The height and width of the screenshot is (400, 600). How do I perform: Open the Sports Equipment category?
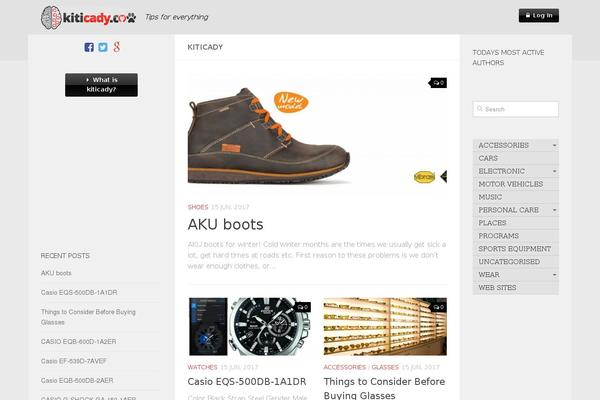pos(515,249)
